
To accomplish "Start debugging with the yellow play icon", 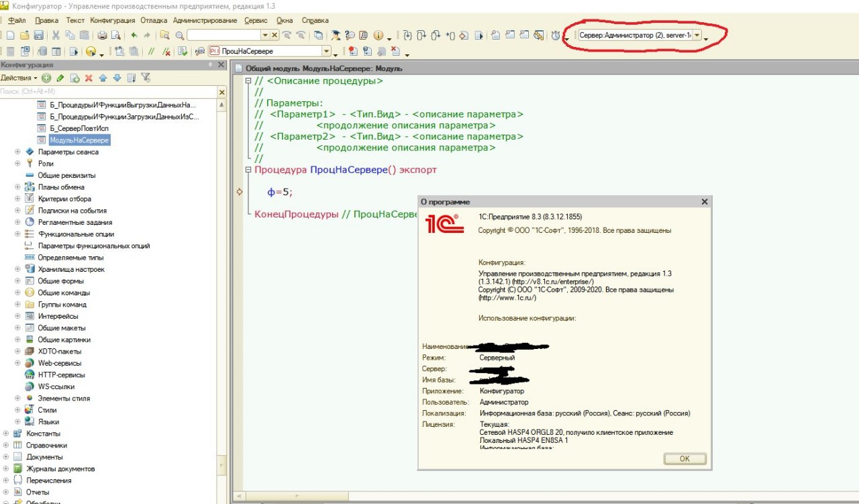I will pyautogui.click(x=90, y=51).
